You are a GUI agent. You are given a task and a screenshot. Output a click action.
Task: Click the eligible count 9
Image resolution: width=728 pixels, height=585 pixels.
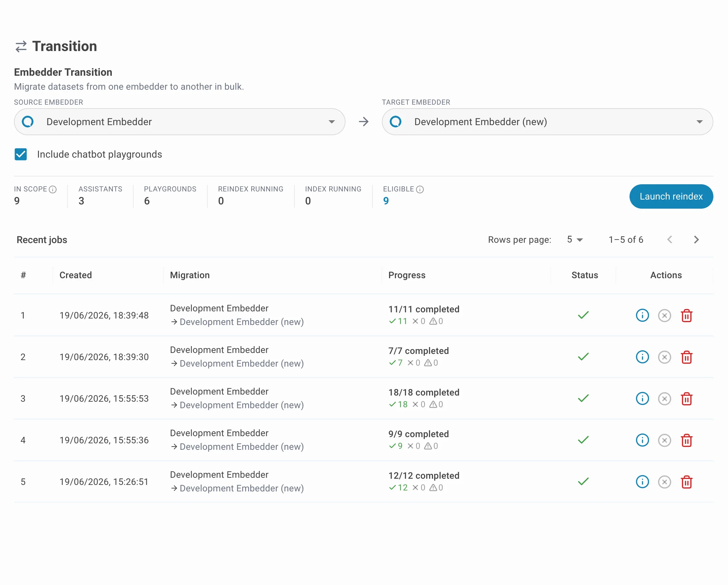point(386,201)
